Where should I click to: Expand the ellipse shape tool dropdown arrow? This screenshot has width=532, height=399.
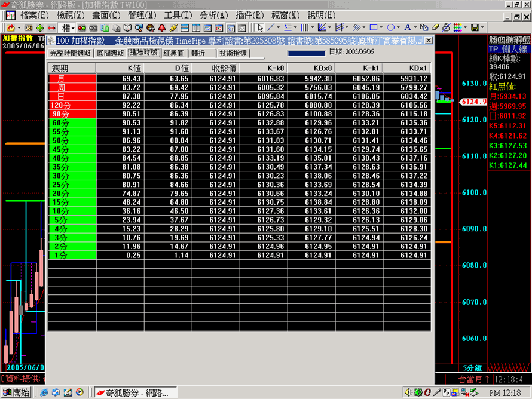[x=398, y=27]
